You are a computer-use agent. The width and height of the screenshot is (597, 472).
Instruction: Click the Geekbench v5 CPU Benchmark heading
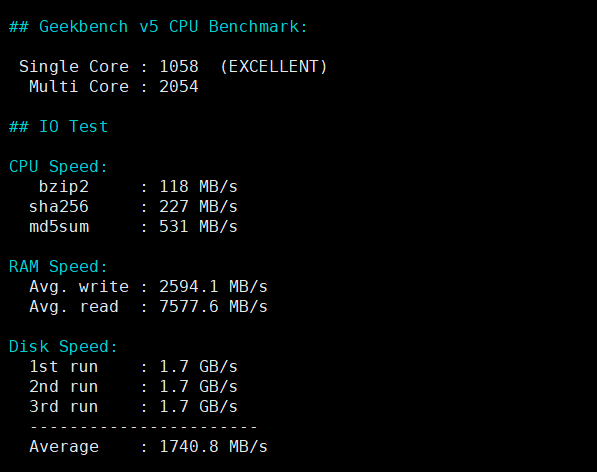tap(158, 27)
